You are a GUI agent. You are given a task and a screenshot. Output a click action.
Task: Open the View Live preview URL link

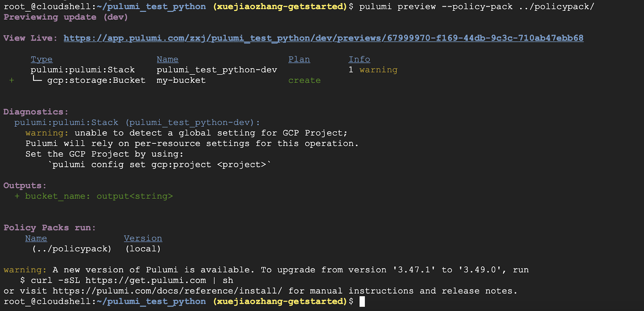point(323,38)
